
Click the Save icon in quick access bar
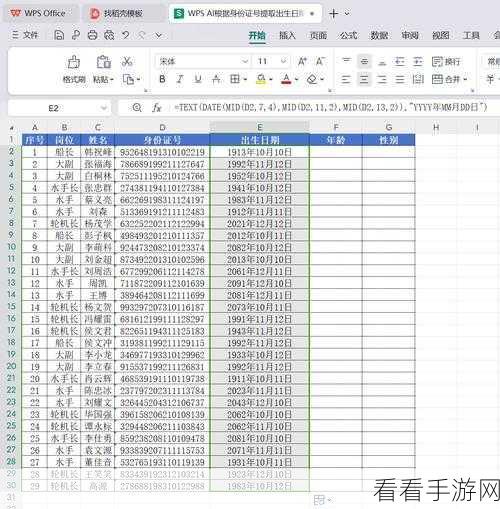coord(59,35)
